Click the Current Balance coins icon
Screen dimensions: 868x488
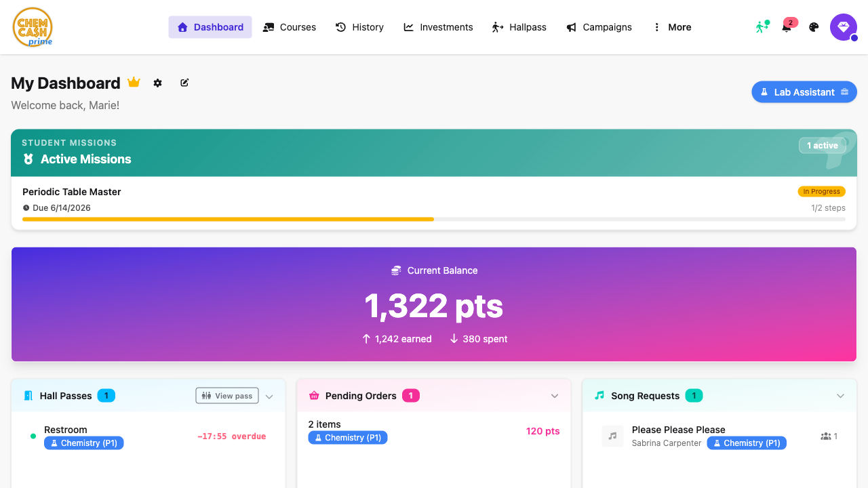[x=396, y=270]
